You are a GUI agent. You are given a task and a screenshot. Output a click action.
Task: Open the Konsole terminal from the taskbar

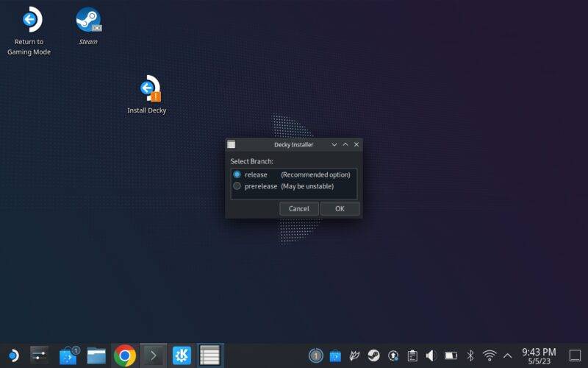coord(153,356)
